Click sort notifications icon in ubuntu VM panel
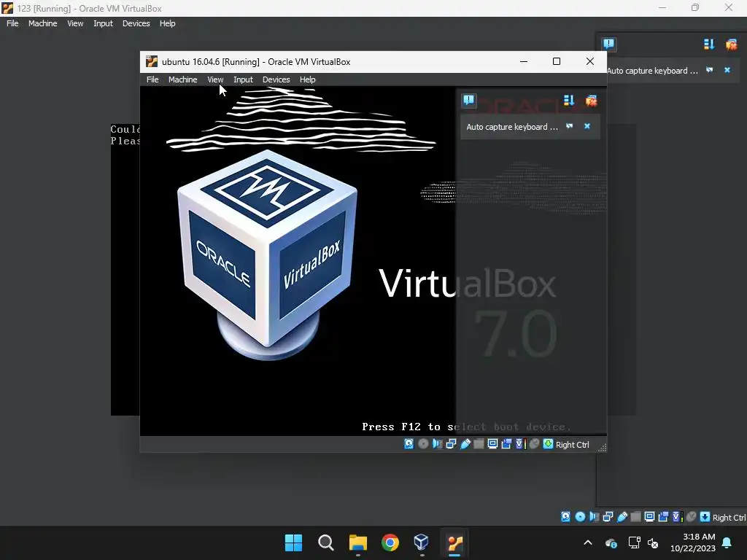 [569, 101]
